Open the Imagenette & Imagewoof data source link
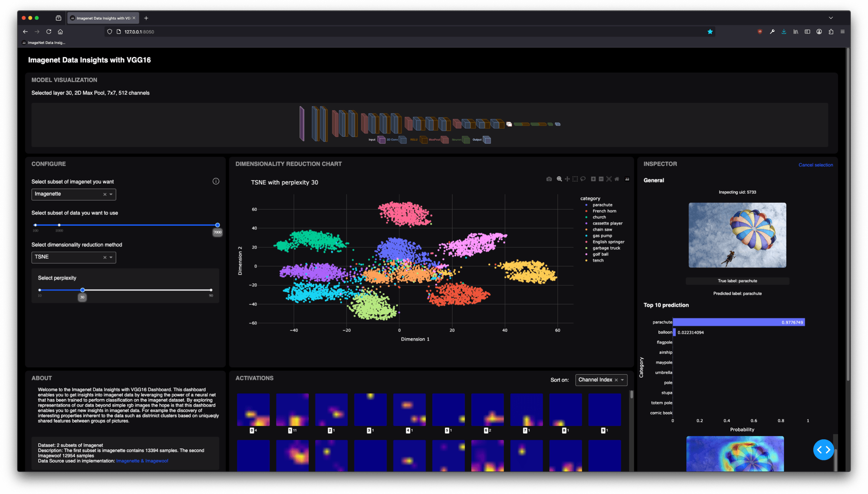The width and height of the screenshot is (868, 494). (x=142, y=461)
